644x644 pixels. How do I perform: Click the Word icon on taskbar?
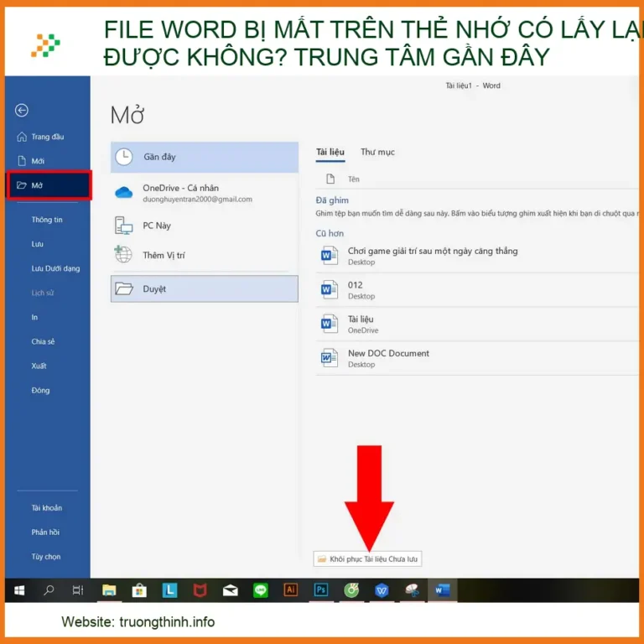tap(443, 590)
